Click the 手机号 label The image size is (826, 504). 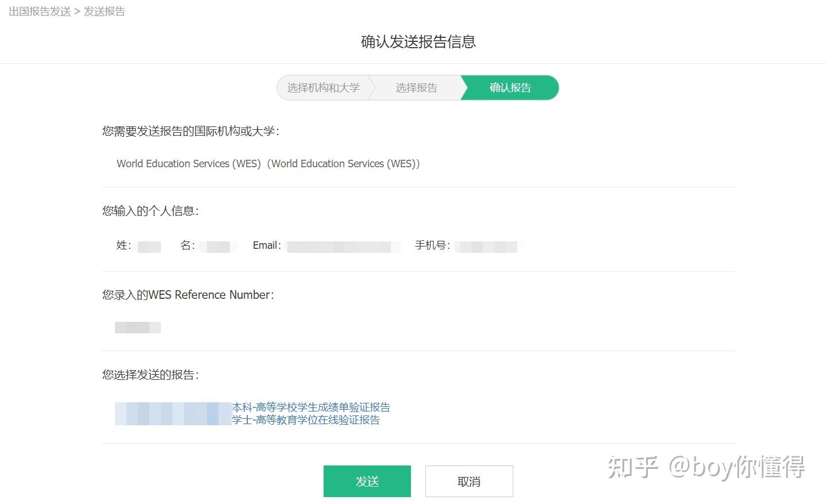(x=432, y=245)
